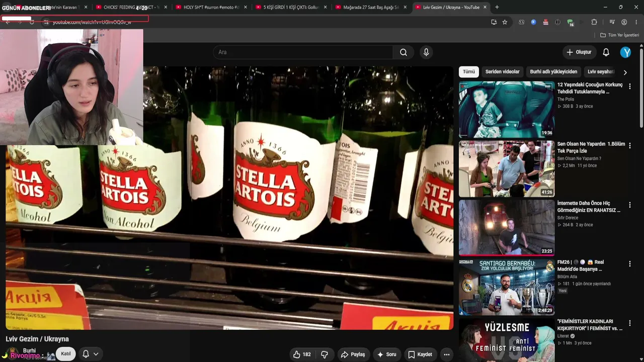
Task: Click the 'Katıl' join button
Action: pyautogui.click(x=66, y=354)
